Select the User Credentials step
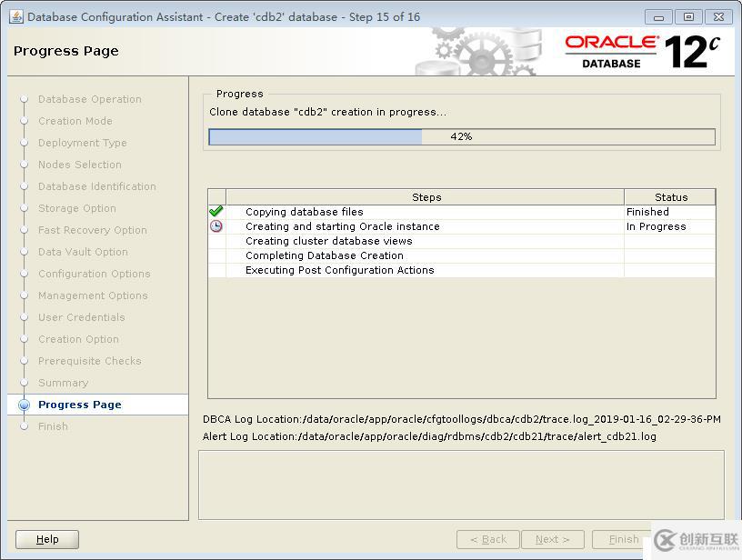Screen dimensions: 742x560 pos(82,317)
